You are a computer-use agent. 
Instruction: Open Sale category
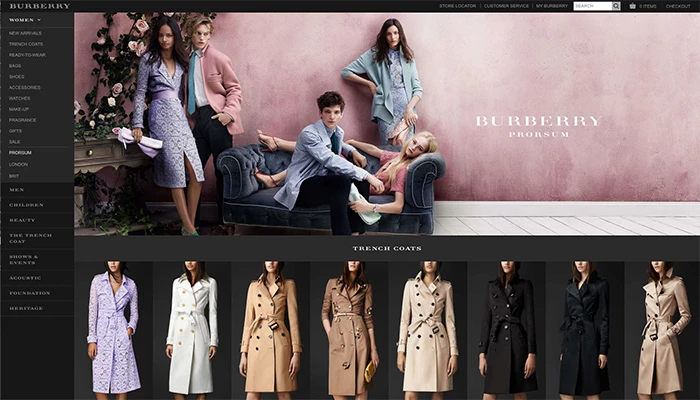pos(14,142)
